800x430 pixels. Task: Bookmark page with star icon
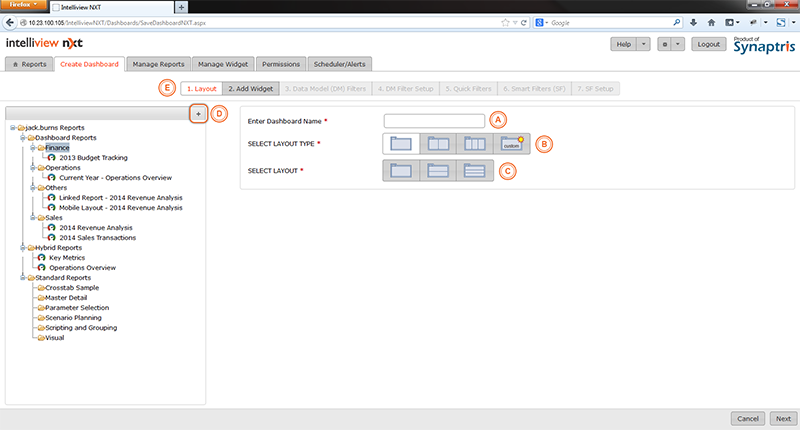pyautogui.click(x=505, y=22)
